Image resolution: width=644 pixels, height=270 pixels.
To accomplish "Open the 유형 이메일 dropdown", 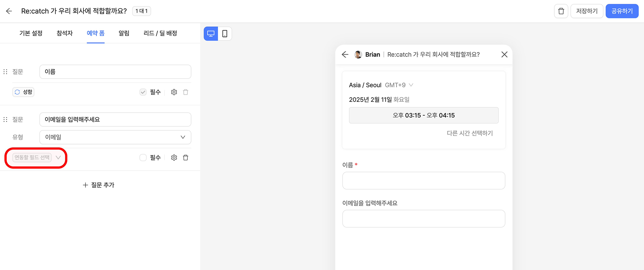I will tap(115, 137).
